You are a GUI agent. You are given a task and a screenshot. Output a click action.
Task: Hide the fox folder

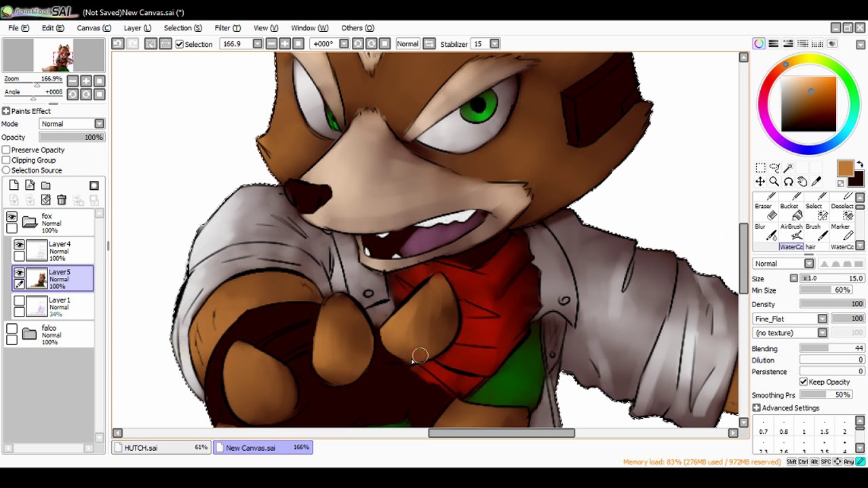pos(12,217)
